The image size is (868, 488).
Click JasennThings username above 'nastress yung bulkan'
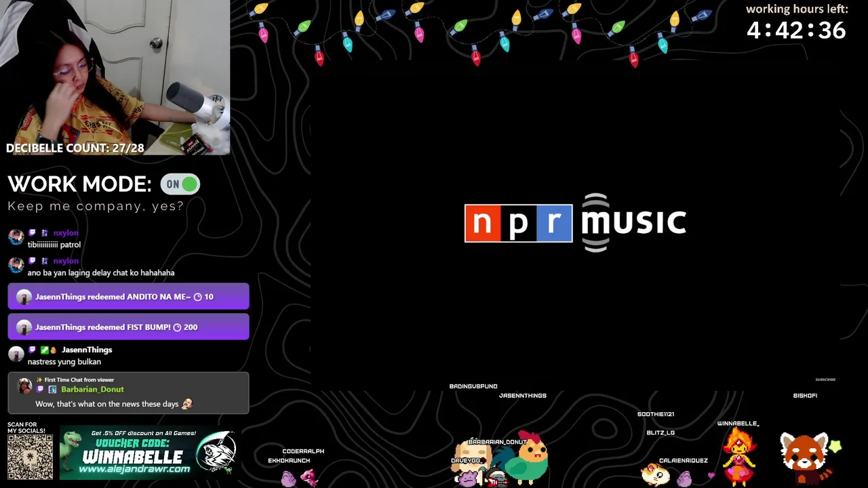(x=87, y=350)
